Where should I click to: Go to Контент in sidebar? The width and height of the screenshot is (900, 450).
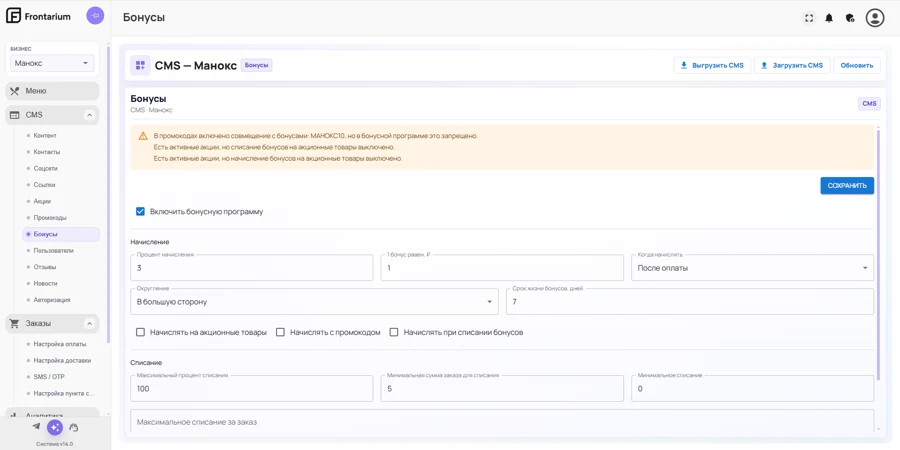[61, 135]
